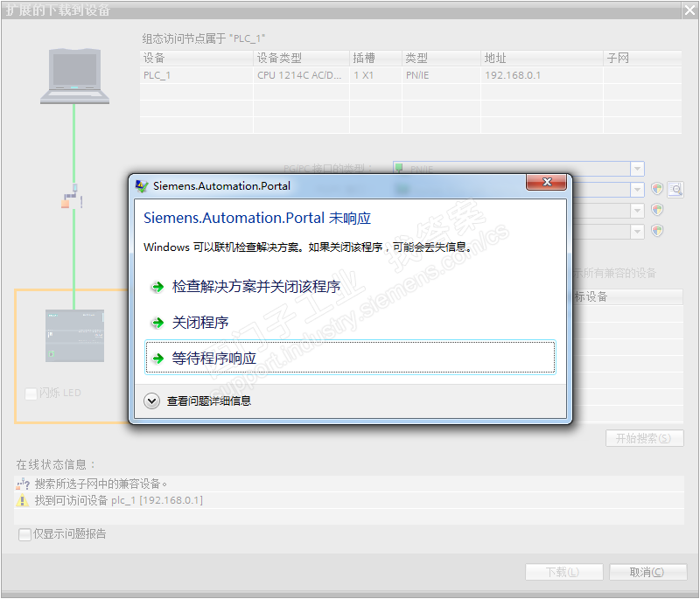Open the third dropdown arrow in download dialog

point(637,210)
